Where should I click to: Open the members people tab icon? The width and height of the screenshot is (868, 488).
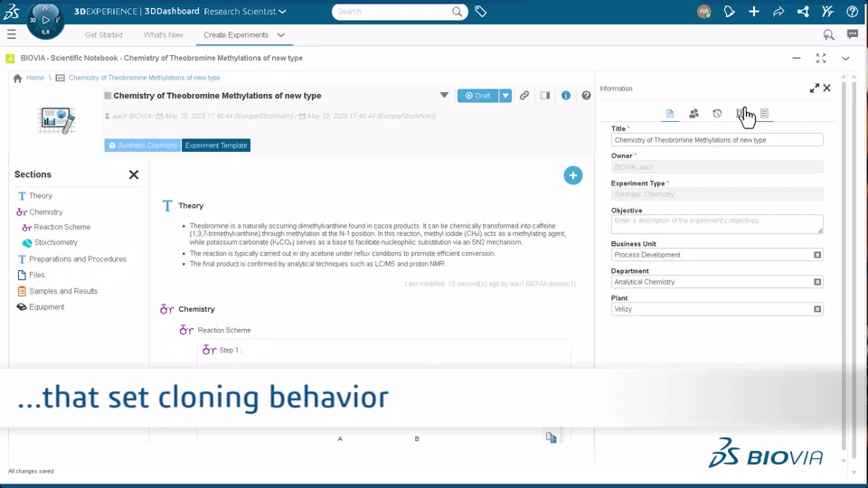point(693,114)
